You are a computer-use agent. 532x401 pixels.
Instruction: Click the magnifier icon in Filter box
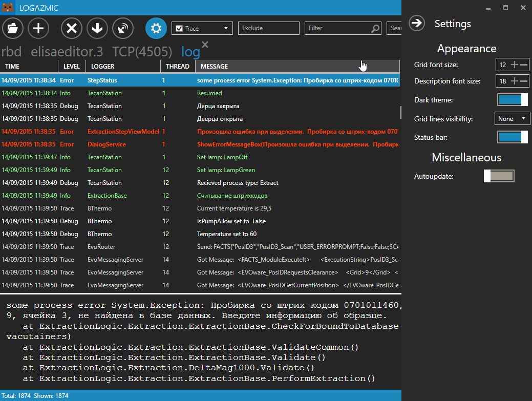pos(375,29)
